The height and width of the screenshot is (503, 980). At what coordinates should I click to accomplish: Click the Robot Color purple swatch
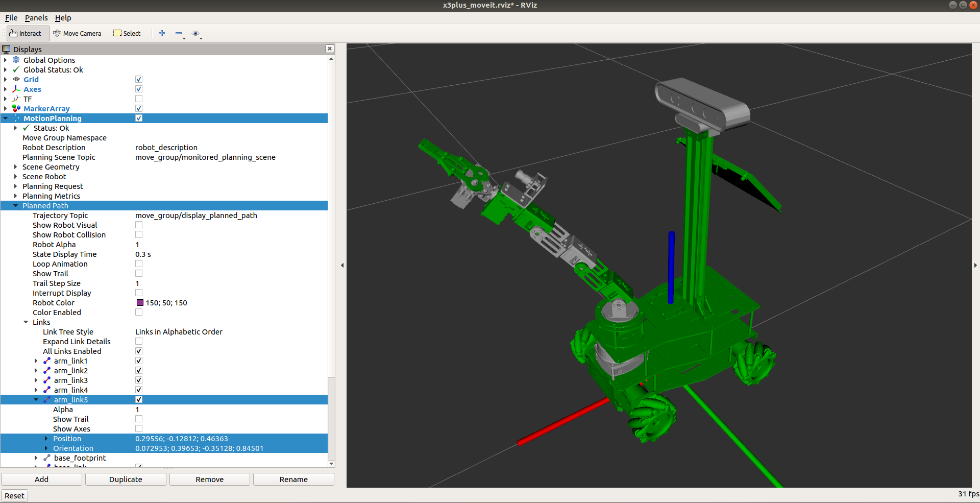[140, 302]
